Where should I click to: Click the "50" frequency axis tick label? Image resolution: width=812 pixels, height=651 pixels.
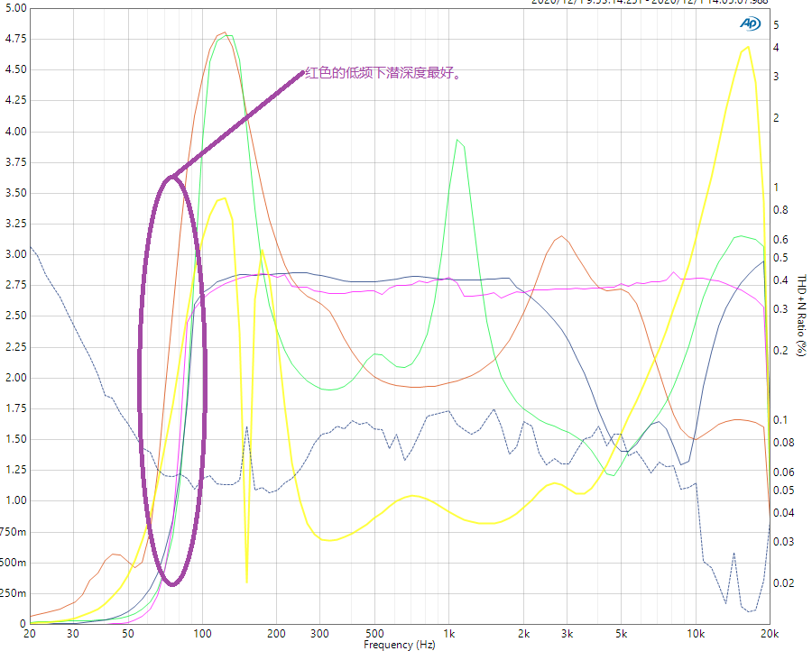click(128, 634)
